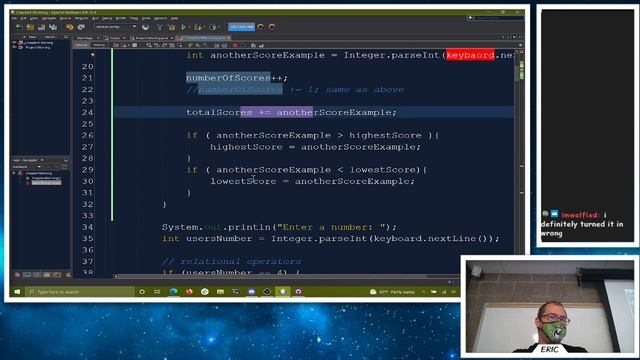Click the code line numberOfScores++;
This screenshot has height=360, width=640.
tap(237, 78)
